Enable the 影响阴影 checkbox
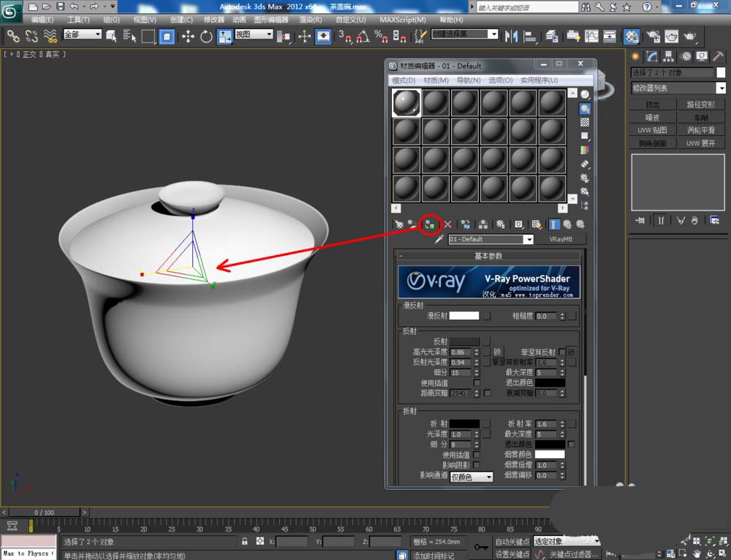 [477, 465]
